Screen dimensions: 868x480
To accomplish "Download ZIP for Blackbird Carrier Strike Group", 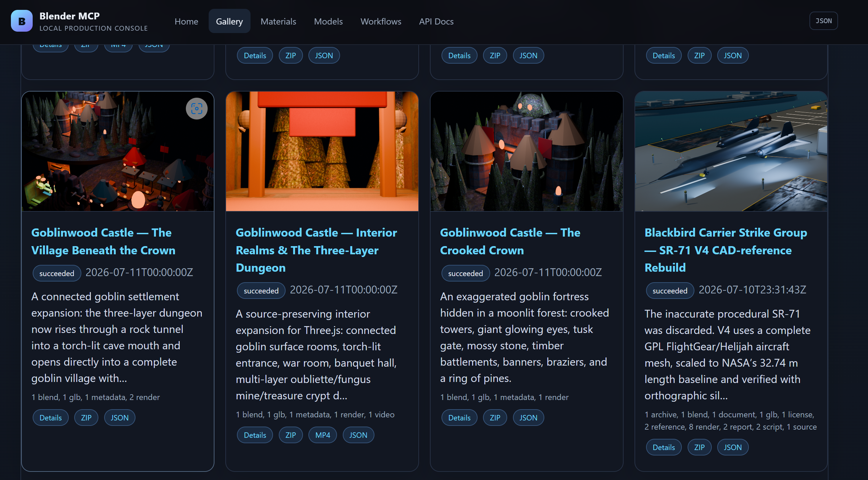I will pos(700,447).
